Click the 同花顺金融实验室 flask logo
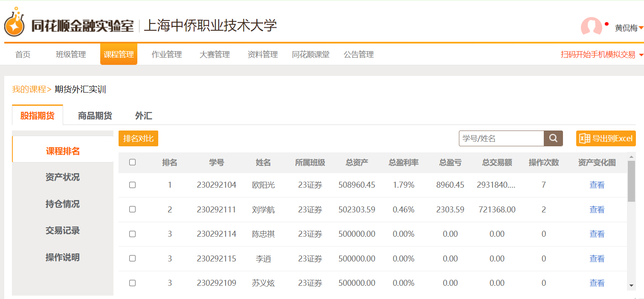The image size is (644, 299). (15, 23)
